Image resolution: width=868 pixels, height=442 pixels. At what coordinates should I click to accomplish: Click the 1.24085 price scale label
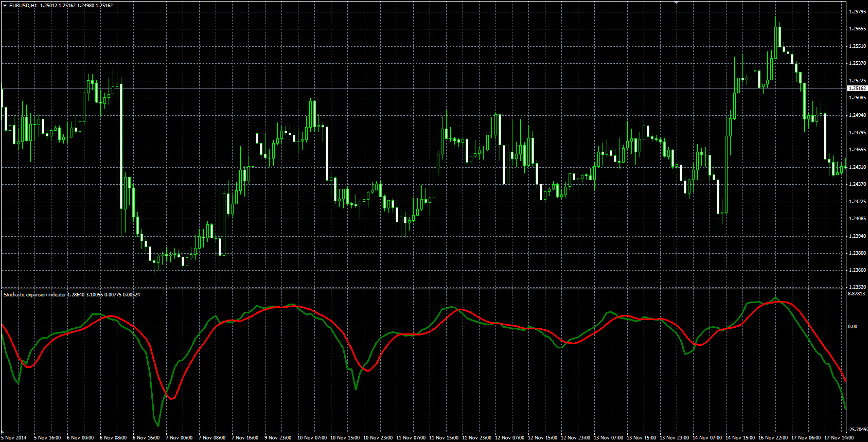(857, 219)
